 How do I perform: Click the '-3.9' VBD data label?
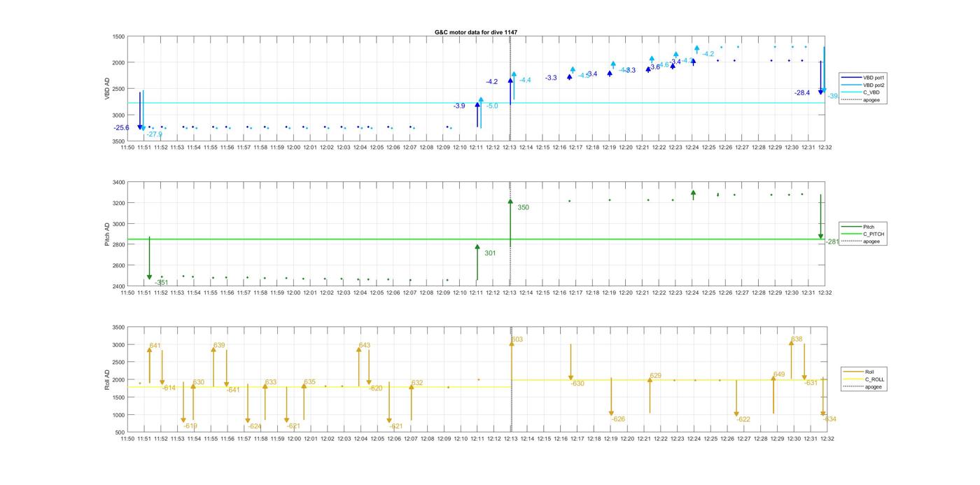click(459, 106)
